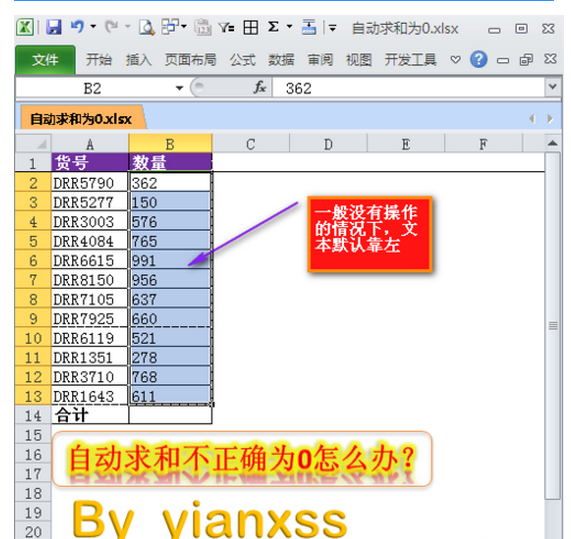The image size is (571, 539).
Task: Click the shapes arrangement toolbar icon
Action: click(x=170, y=27)
